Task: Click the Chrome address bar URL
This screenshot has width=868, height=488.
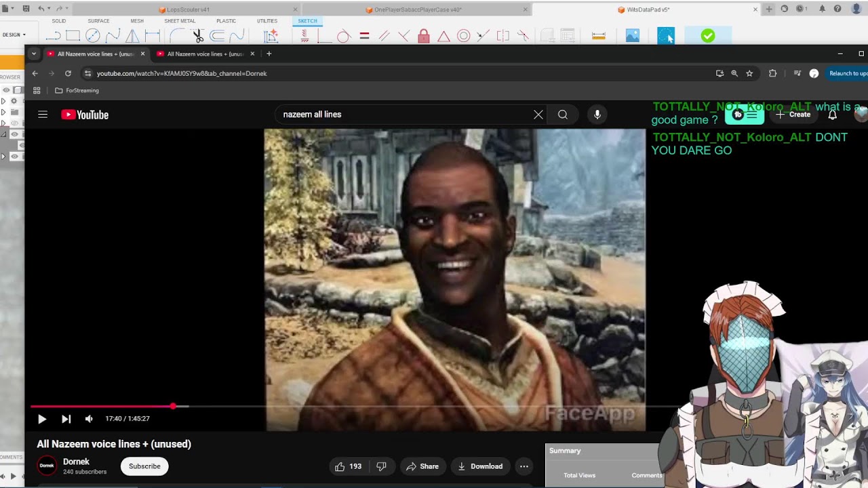Action: click(x=182, y=73)
